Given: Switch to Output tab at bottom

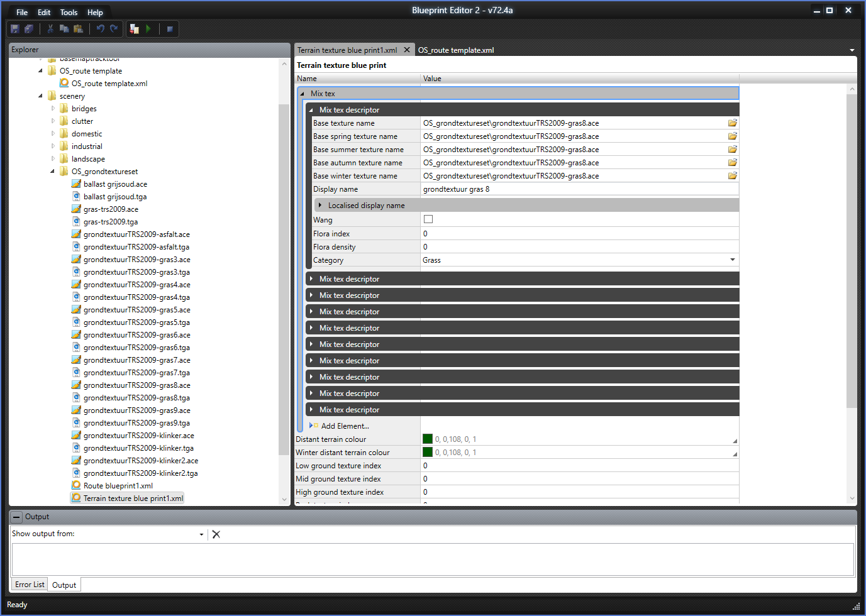Looking at the screenshot, I should 64,585.
